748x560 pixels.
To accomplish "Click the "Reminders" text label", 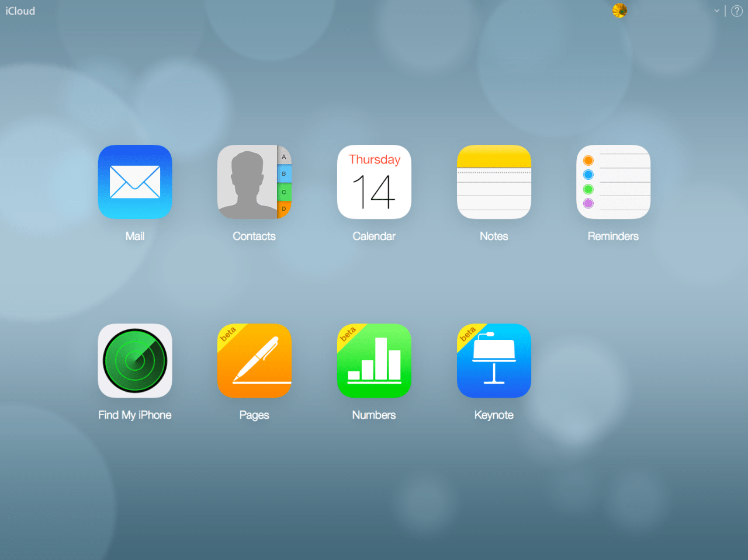I will [x=613, y=236].
